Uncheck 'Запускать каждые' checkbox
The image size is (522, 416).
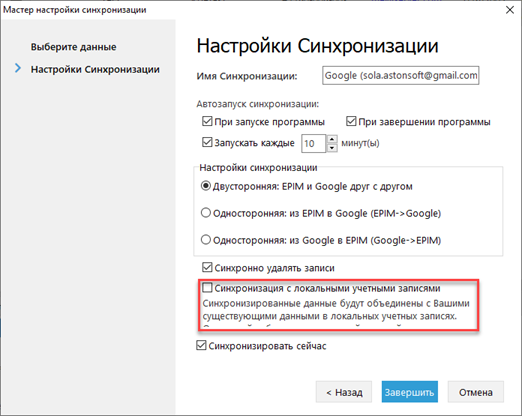207,142
